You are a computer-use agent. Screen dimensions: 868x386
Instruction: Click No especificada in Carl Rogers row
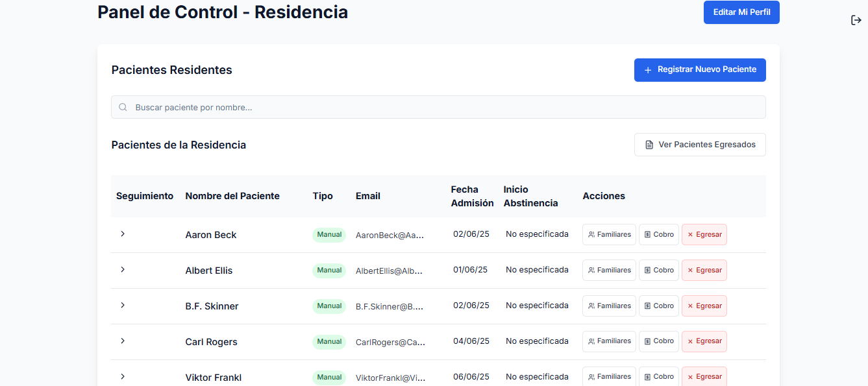(x=537, y=341)
